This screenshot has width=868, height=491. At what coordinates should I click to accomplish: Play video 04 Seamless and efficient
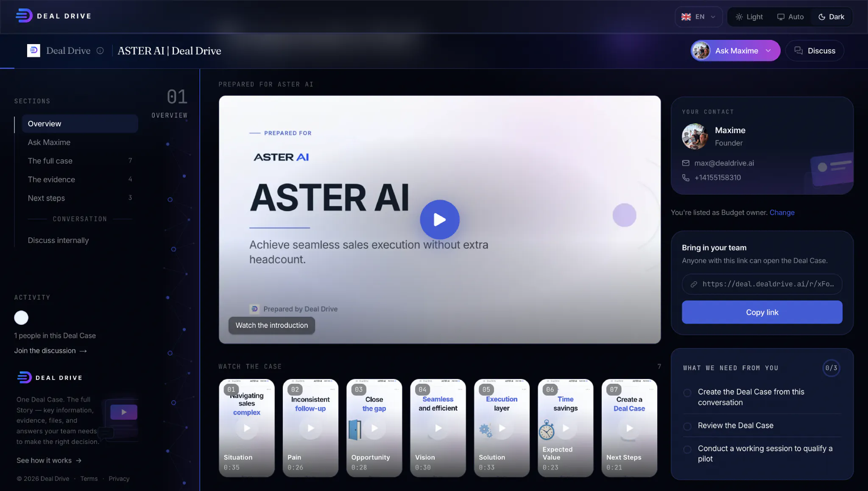[x=438, y=428]
